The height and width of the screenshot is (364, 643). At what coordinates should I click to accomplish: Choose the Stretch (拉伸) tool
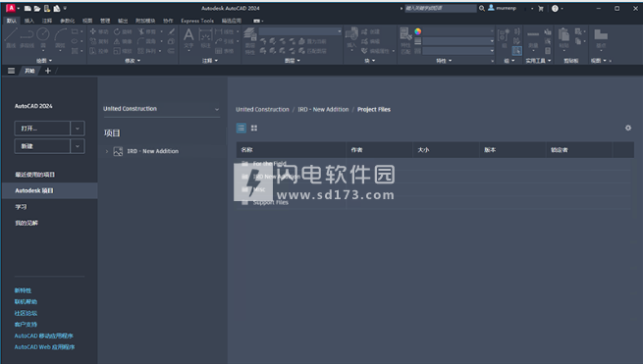click(99, 51)
